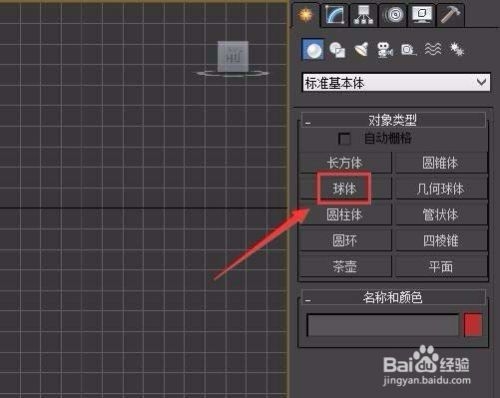Image resolution: width=500 pixels, height=398 pixels.
Task: Click the 四棱锥 button
Action: [x=441, y=240]
